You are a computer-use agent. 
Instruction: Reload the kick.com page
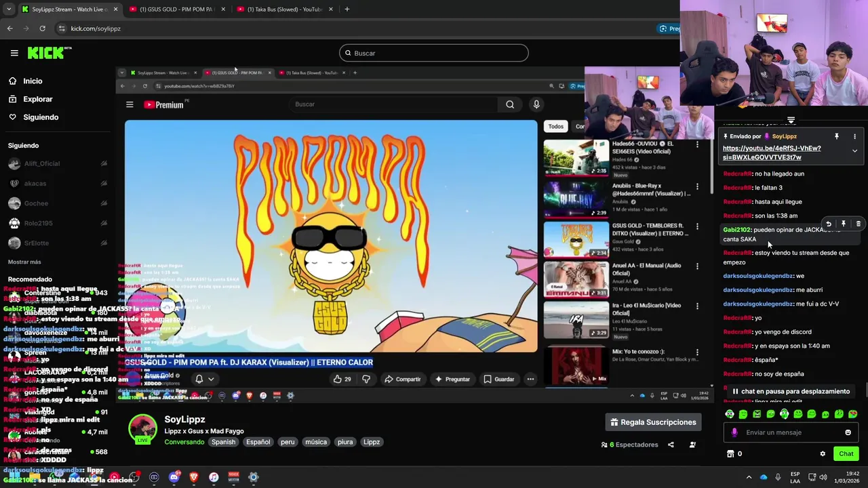pyautogui.click(x=42, y=28)
